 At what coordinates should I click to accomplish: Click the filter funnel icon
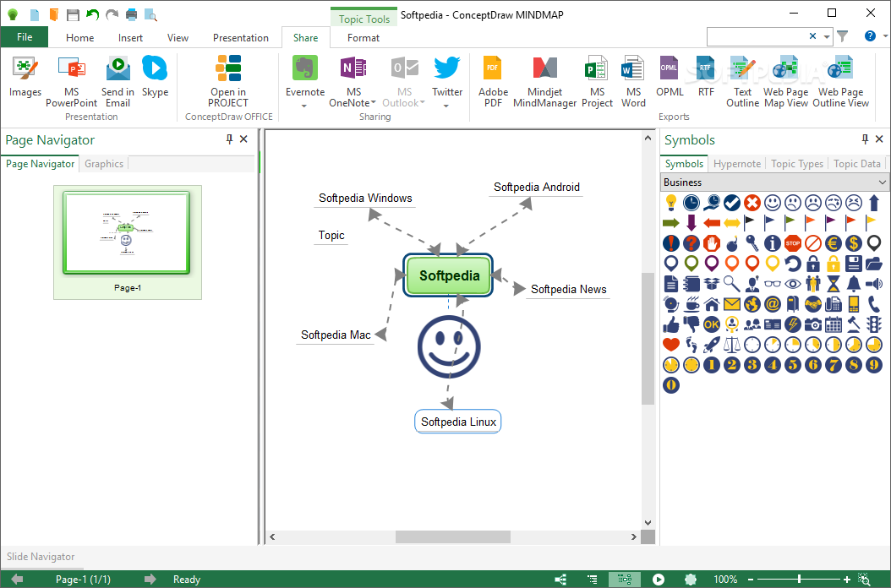coord(843,35)
